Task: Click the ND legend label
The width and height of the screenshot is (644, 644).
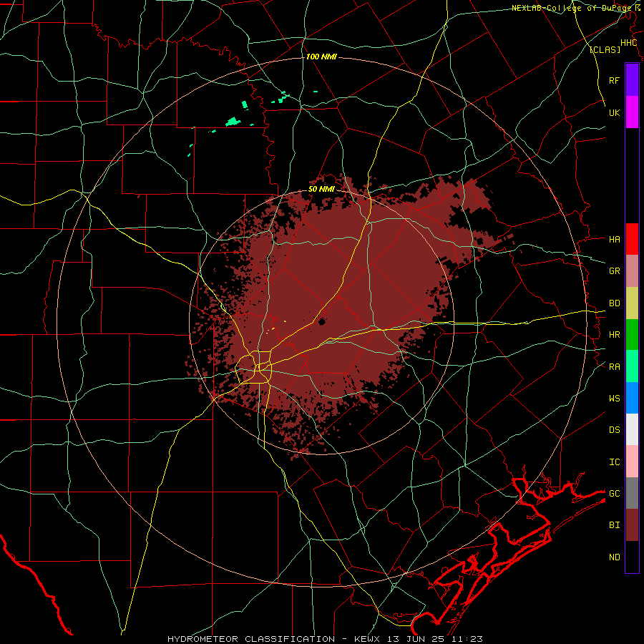Action: coord(614,557)
